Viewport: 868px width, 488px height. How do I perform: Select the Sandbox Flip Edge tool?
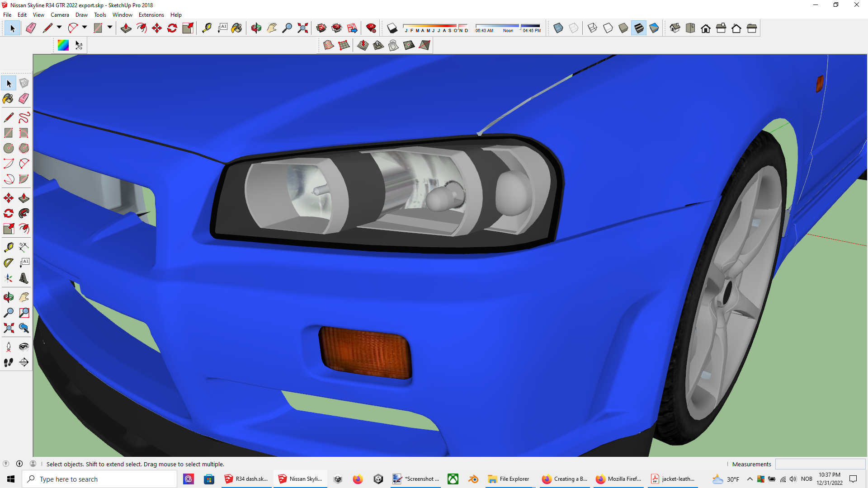[x=425, y=45]
